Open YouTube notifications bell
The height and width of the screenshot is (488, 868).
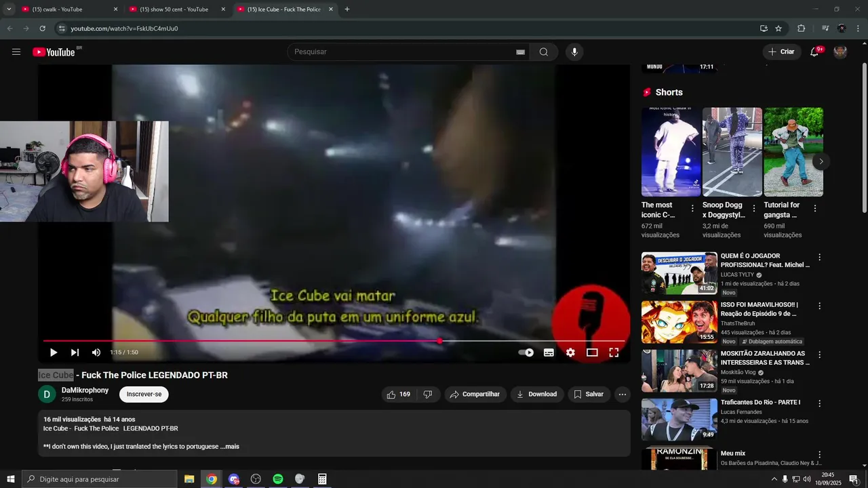815,52
